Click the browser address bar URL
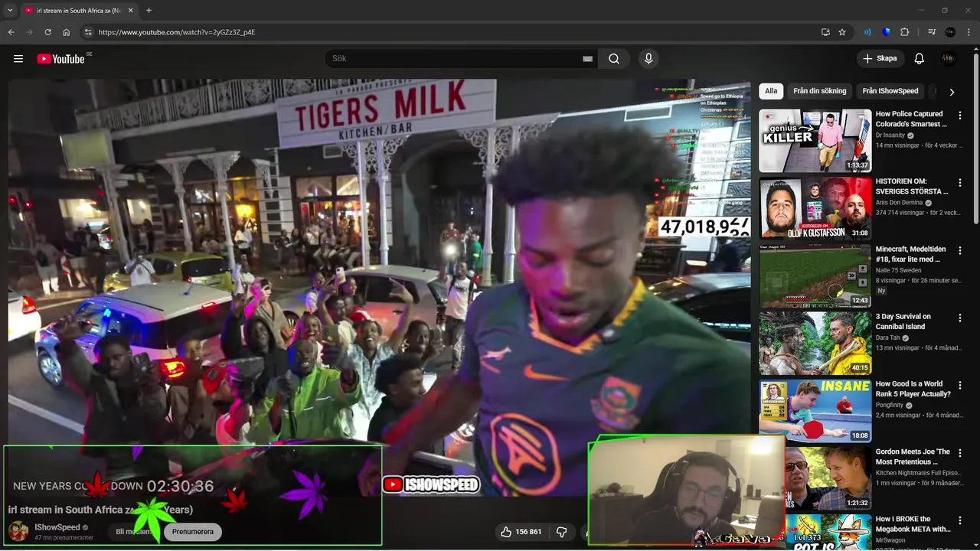Viewport: 980px width, 551px height. [x=177, y=32]
